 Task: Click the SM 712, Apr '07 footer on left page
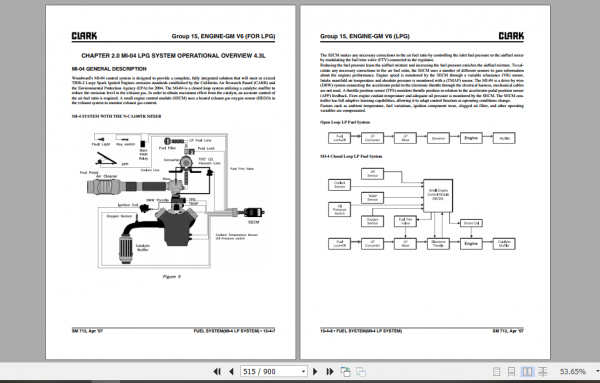tap(87, 331)
